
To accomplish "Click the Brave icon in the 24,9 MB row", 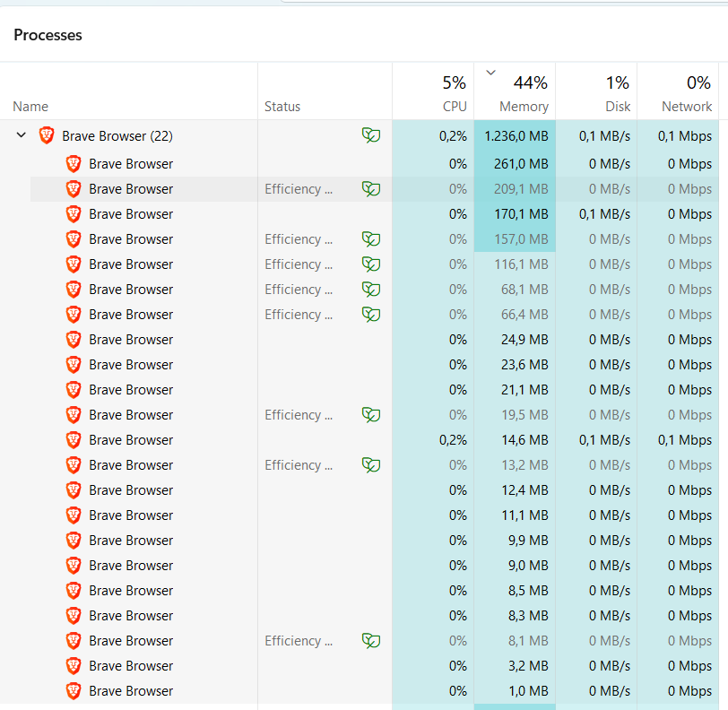I will [74, 340].
